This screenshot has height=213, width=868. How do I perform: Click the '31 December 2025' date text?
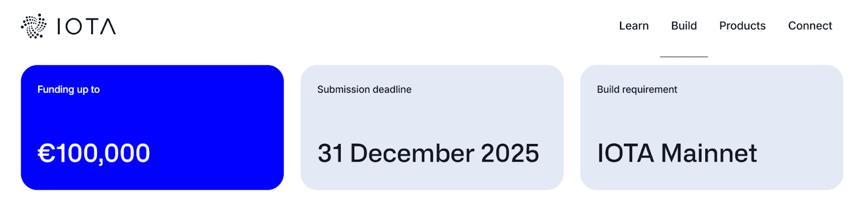coord(429,153)
